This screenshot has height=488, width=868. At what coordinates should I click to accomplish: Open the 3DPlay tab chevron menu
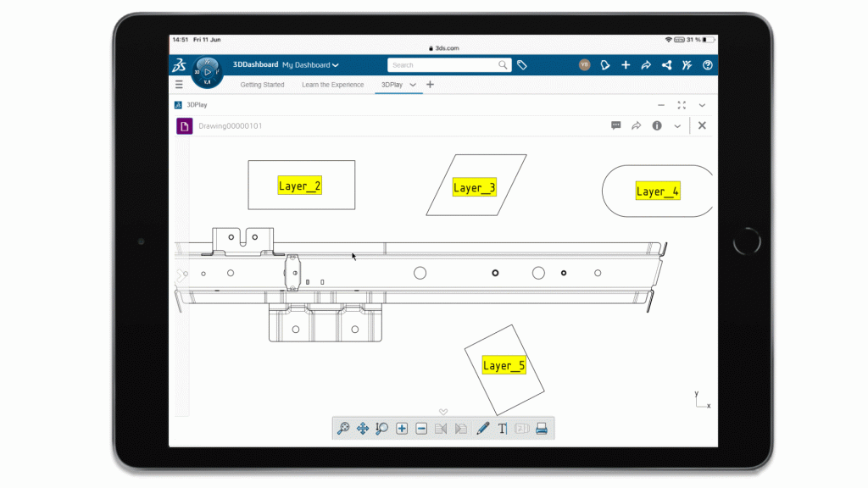point(413,85)
